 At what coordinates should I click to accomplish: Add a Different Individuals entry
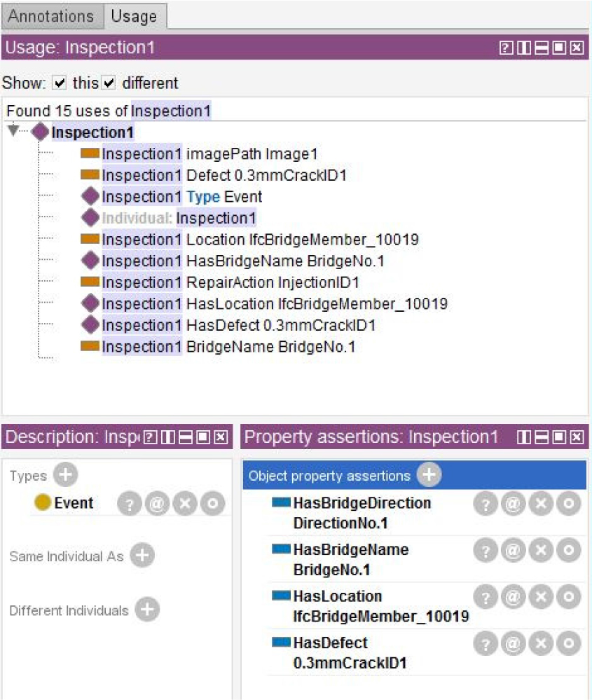(147, 610)
